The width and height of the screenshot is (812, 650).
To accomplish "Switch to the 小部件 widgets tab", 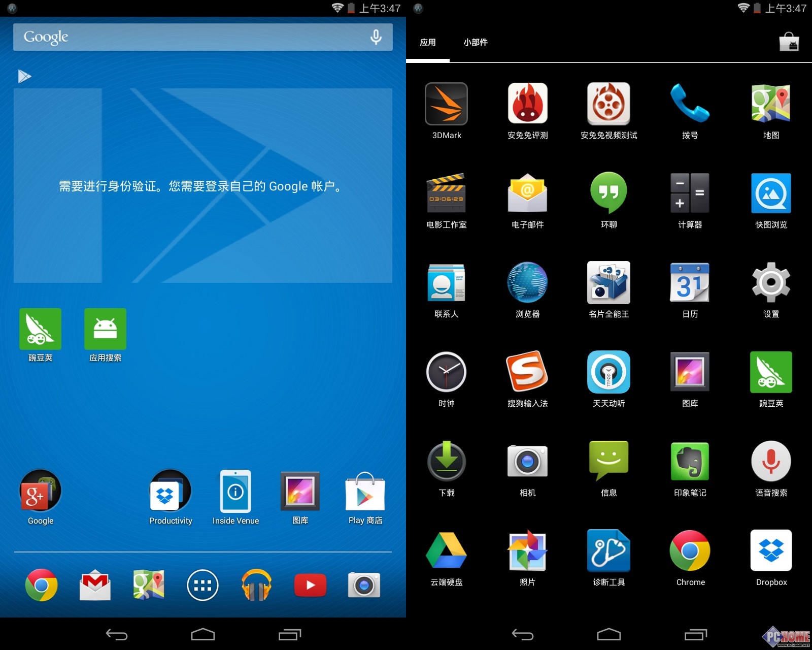I will (x=475, y=43).
